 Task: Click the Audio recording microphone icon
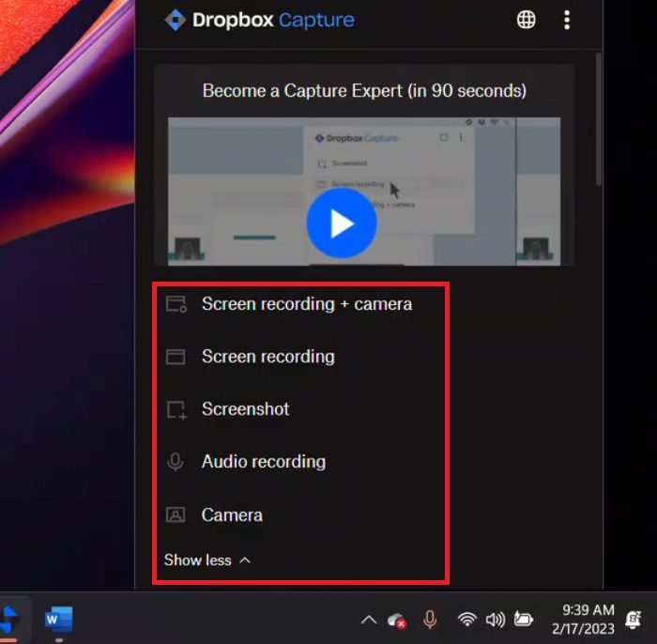point(176,462)
